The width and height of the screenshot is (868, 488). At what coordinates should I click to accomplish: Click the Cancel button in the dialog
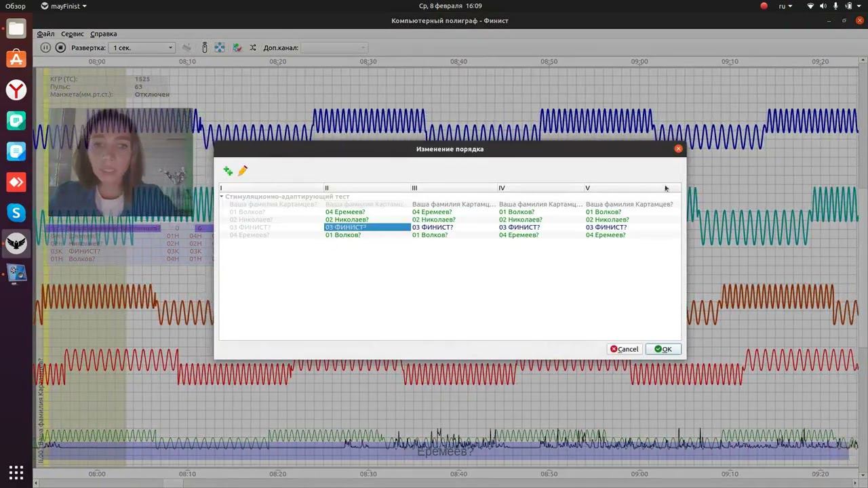(x=624, y=349)
